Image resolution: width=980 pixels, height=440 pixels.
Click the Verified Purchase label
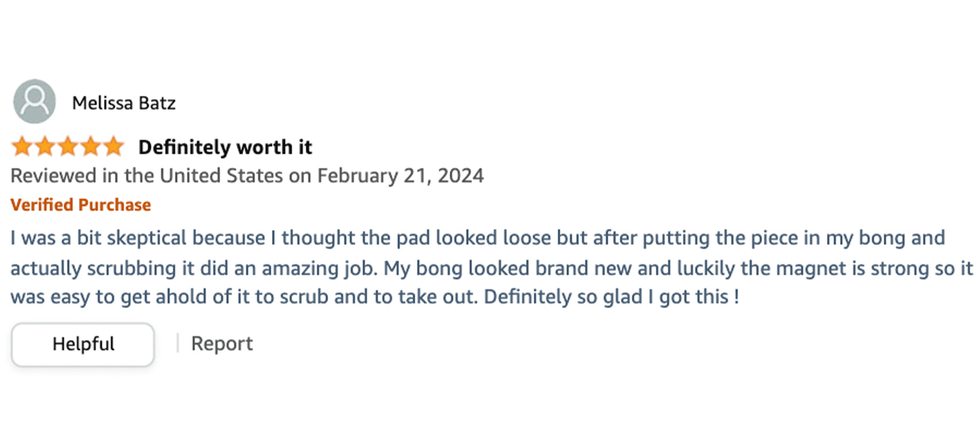(x=80, y=205)
